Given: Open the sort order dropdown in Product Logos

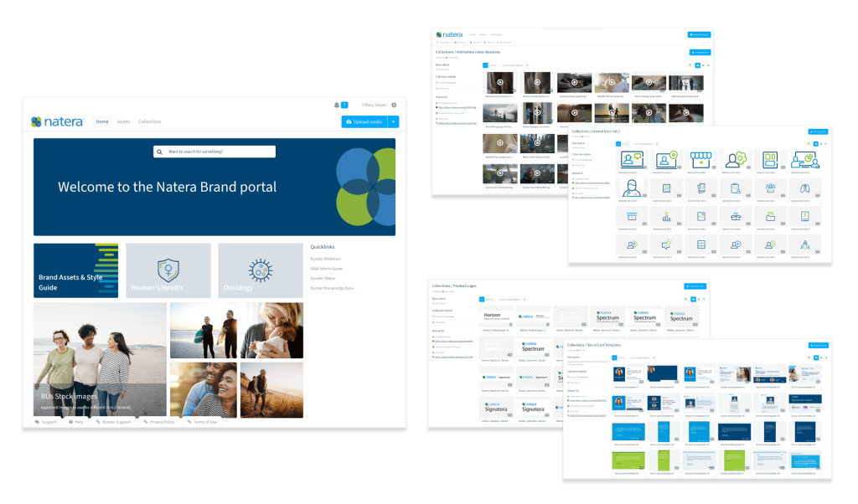Looking at the screenshot, I should click(510, 298).
